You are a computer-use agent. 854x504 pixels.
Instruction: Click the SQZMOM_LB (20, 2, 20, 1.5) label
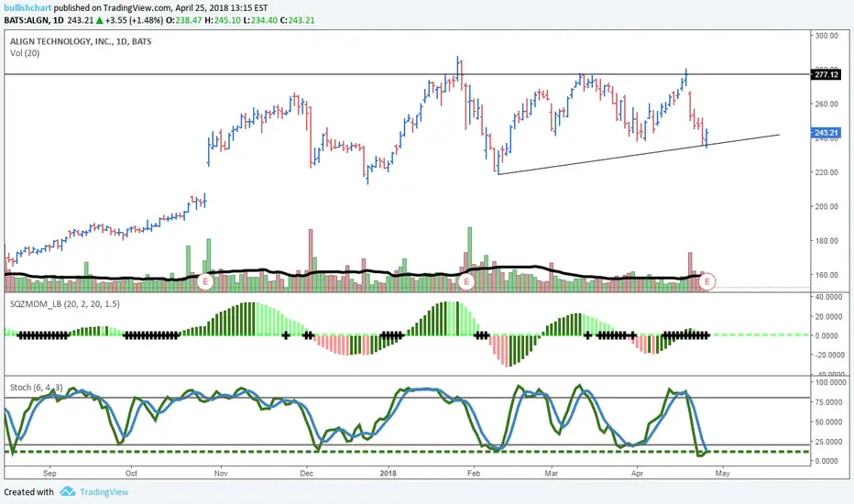pos(65,304)
